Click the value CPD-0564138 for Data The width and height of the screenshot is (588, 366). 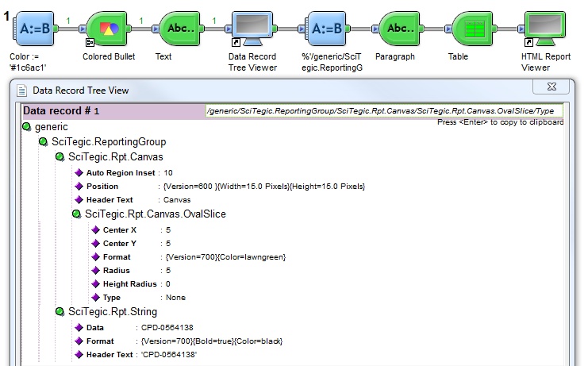point(167,327)
